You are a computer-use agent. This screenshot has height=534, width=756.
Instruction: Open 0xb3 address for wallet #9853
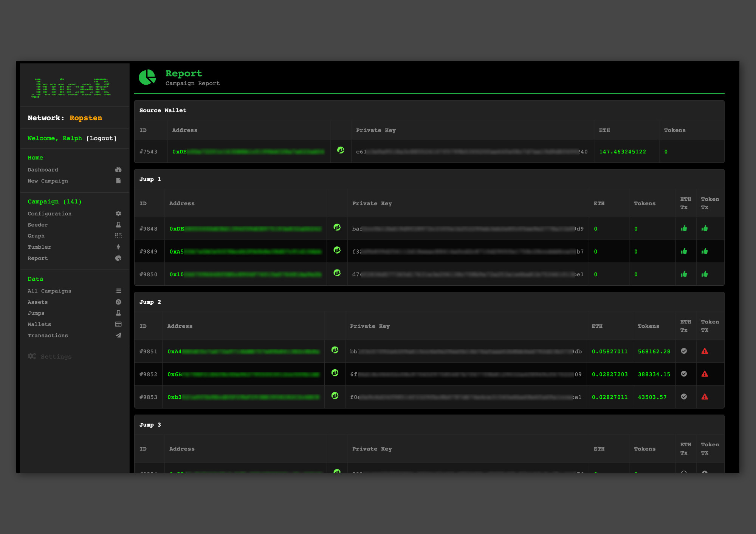coord(243,397)
